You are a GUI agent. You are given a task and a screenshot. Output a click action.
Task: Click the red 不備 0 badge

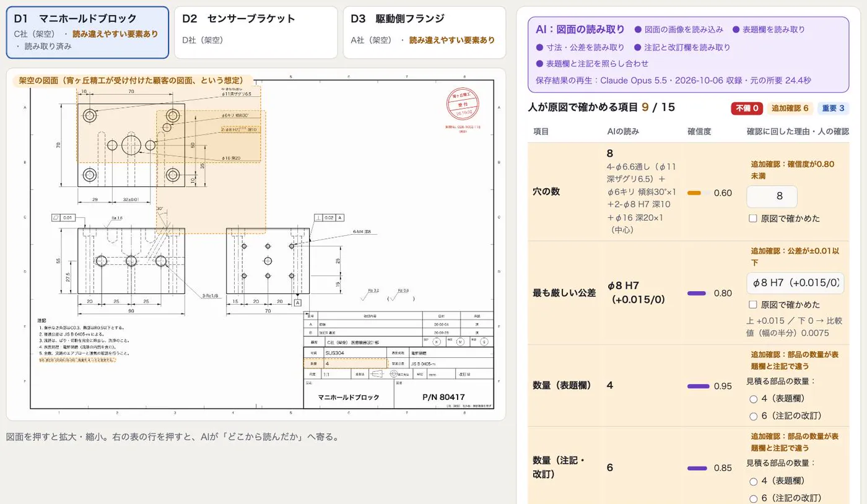[746, 108]
